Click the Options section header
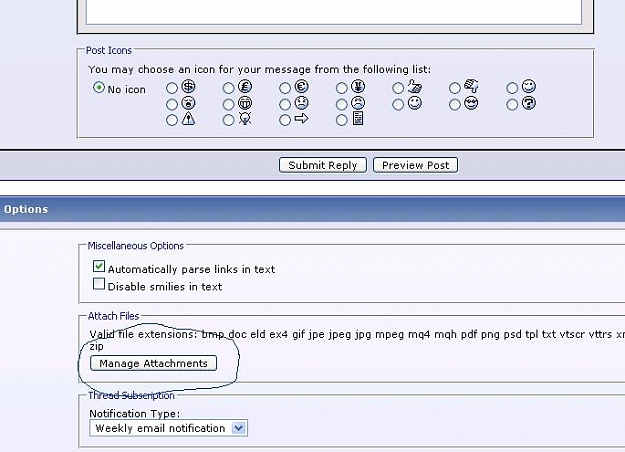The width and height of the screenshot is (625, 452). pyautogui.click(x=312, y=209)
